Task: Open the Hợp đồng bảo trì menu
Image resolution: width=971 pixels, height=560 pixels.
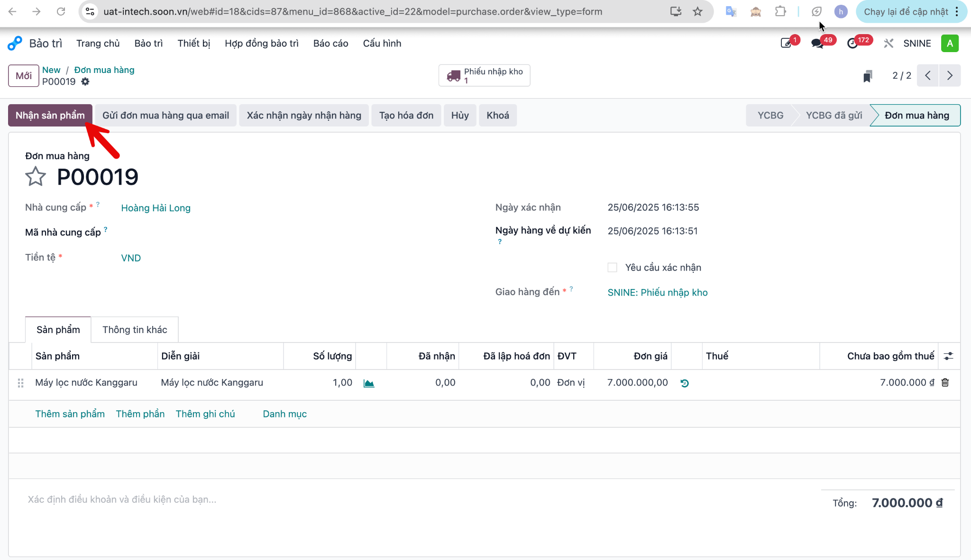Action: 262,43
